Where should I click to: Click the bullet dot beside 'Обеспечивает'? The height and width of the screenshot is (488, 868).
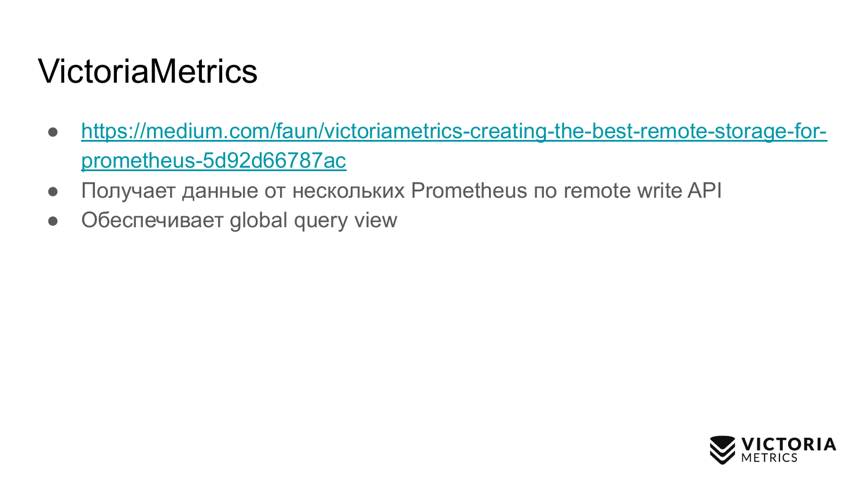pos(53,220)
